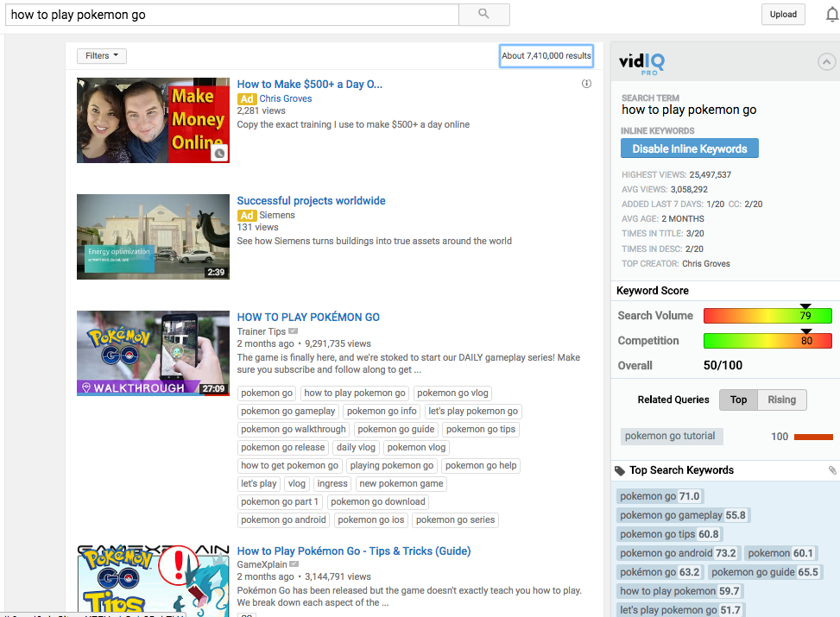Image resolution: width=840 pixels, height=617 pixels.
Task: Click the 'how to get pokemon go' inline tag
Action: pos(290,465)
